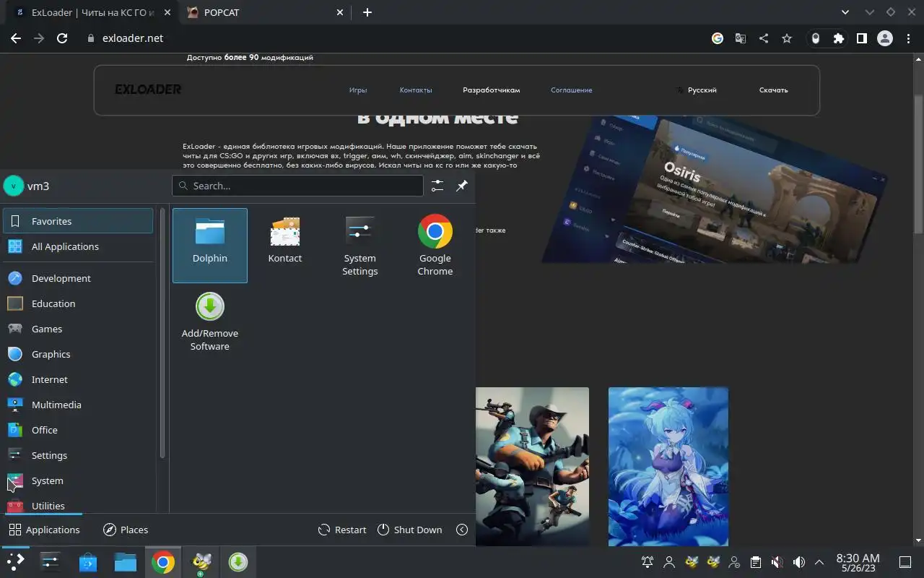Screen dimensions: 924x578
Task: Open the Development category
Action: click(78, 278)
